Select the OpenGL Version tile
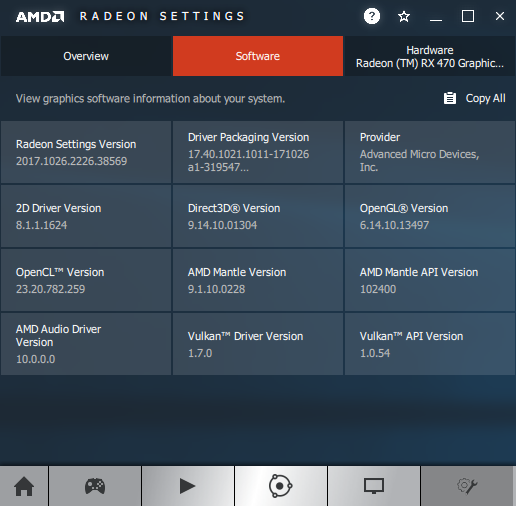The width and height of the screenshot is (516, 506). 430,216
